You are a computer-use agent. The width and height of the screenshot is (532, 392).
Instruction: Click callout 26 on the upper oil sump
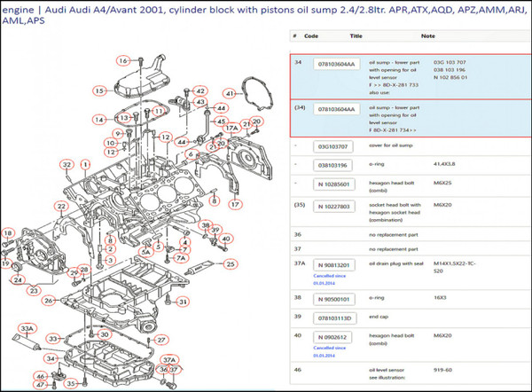(x=49, y=298)
